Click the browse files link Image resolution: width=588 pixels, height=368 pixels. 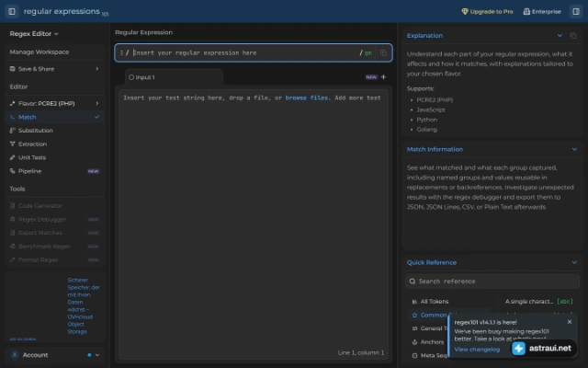tap(306, 98)
